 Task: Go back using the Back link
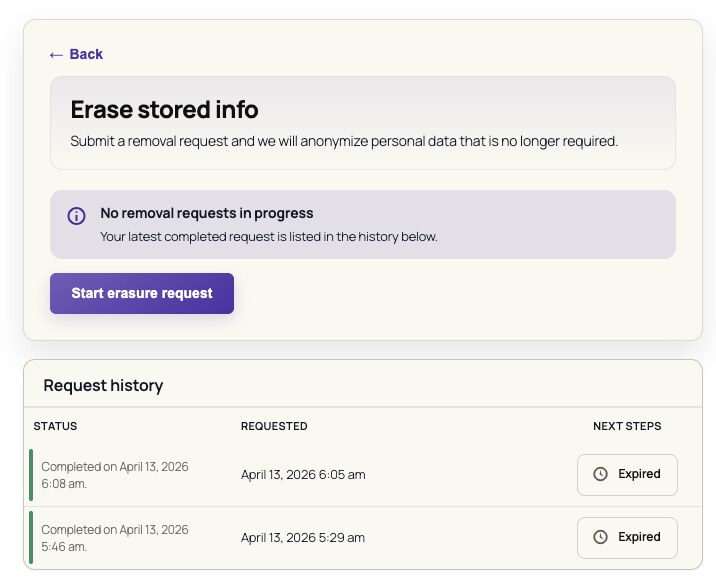pyautogui.click(x=76, y=54)
